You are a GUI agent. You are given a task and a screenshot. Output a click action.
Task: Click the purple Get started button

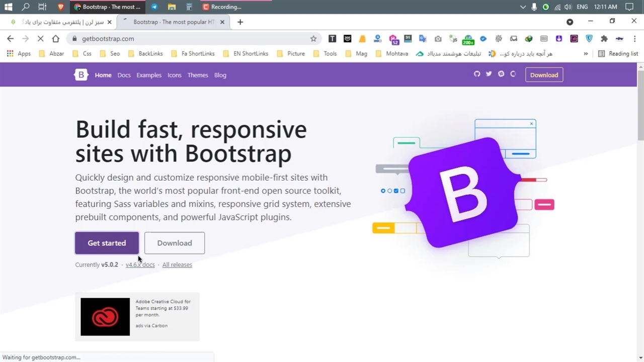tap(107, 243)
